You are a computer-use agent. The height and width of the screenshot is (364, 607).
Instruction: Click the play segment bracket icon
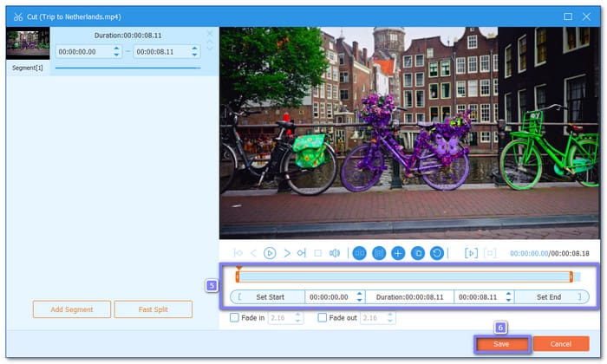coord(472,253)
